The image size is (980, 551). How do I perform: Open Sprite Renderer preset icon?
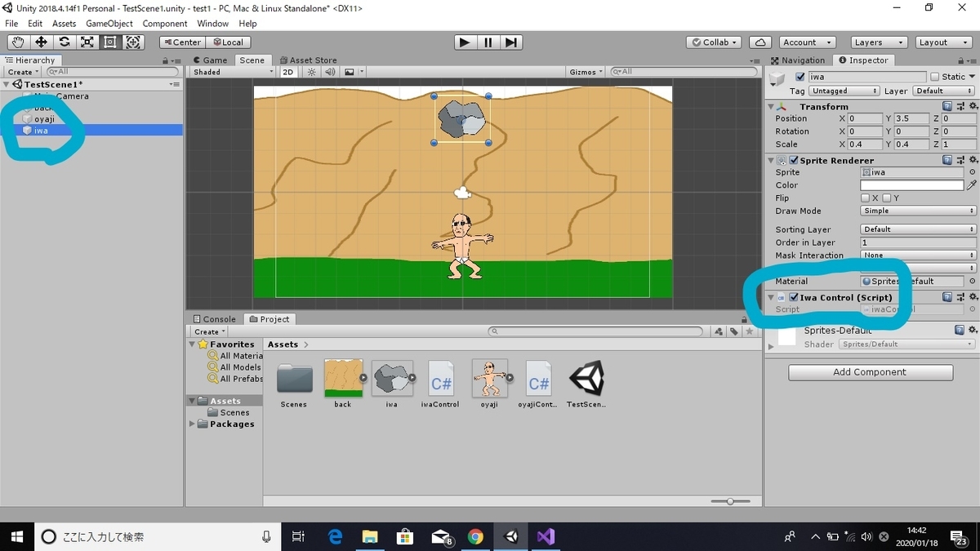tap(959, 160)
